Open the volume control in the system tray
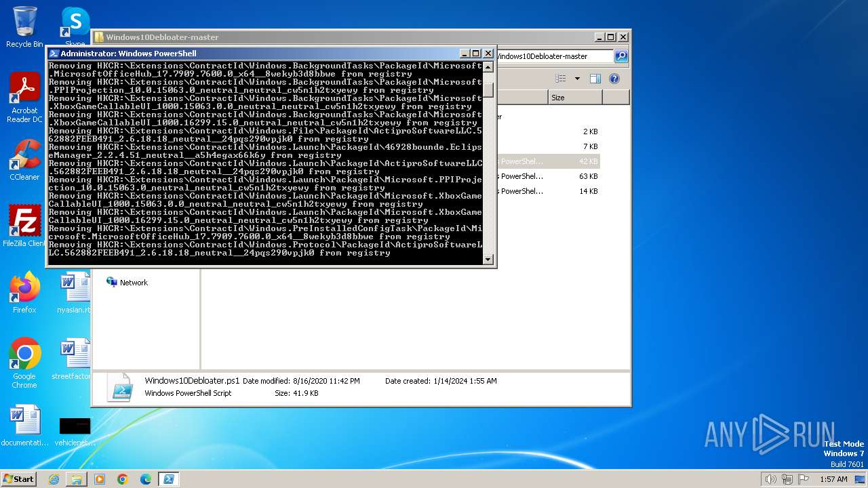This screenshot has height=488, width=868. (770, 479)
